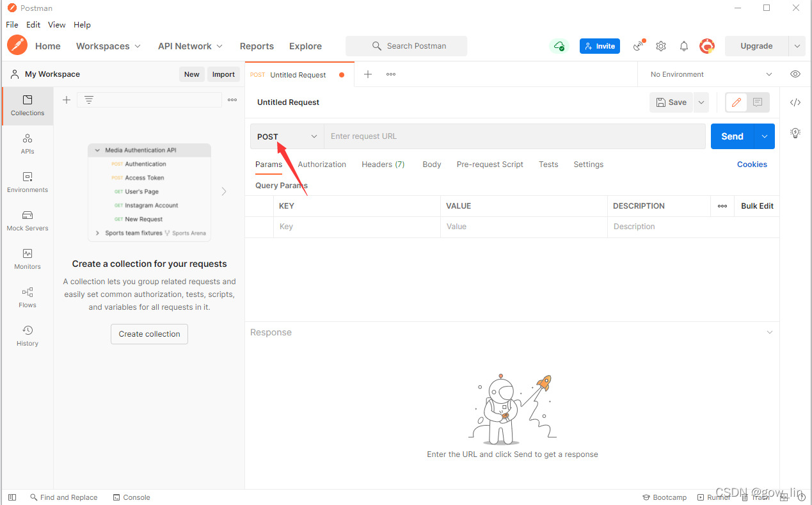Switch to the comments mode icon
The height and width of the screenshot is (505, 812).
758,102
